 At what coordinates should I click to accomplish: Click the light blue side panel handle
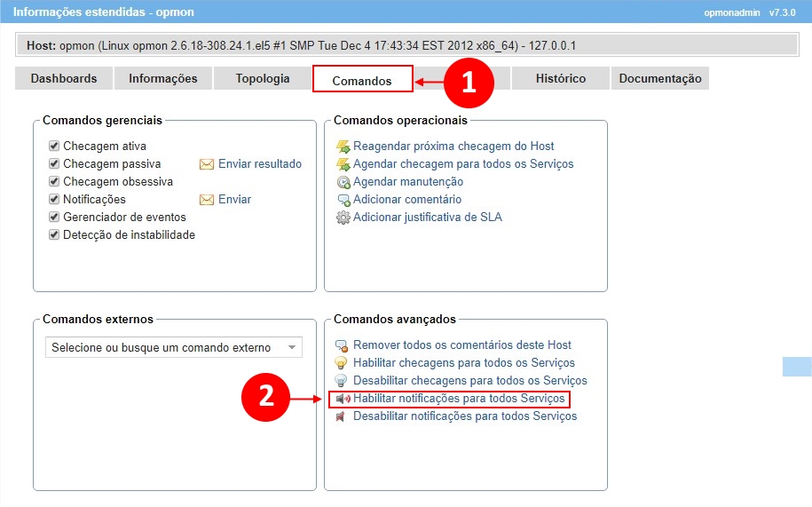(796, 367)
